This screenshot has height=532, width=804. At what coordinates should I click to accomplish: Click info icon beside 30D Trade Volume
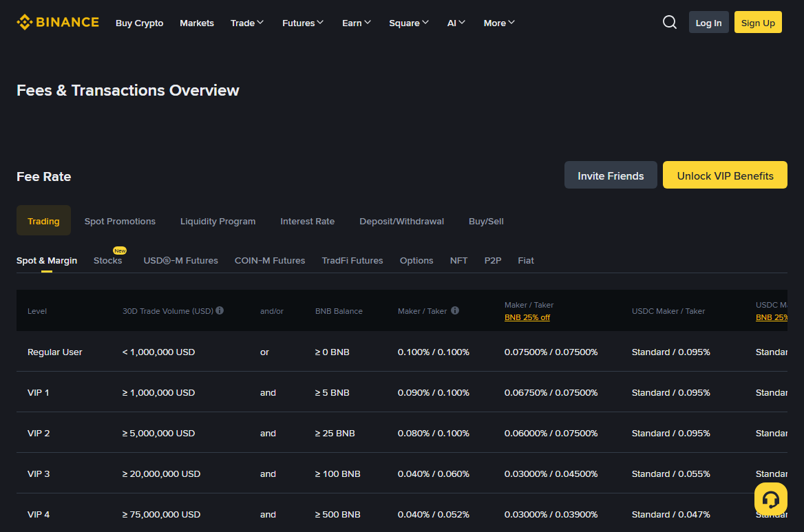[220, 310]
